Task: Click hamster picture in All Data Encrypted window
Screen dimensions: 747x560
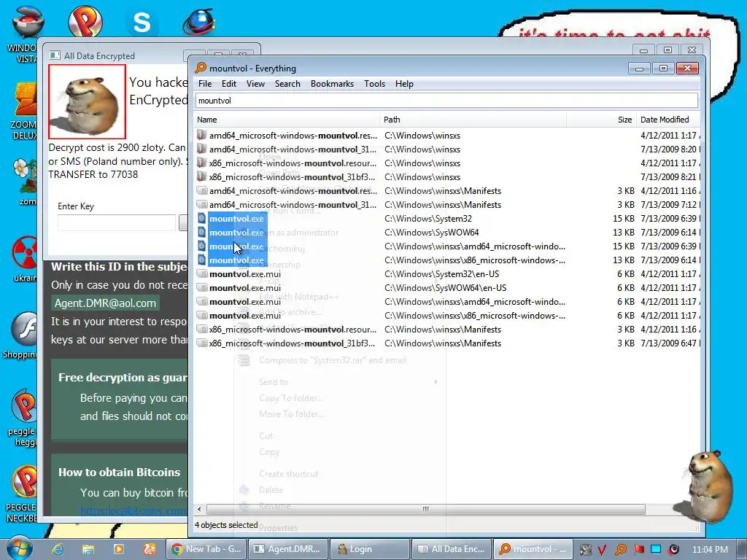Action: click(x=88, y=101)
